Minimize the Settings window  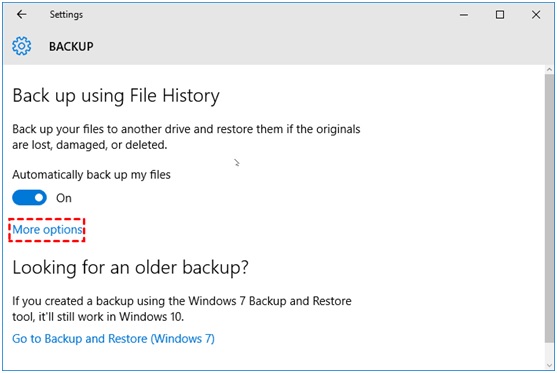464,15
